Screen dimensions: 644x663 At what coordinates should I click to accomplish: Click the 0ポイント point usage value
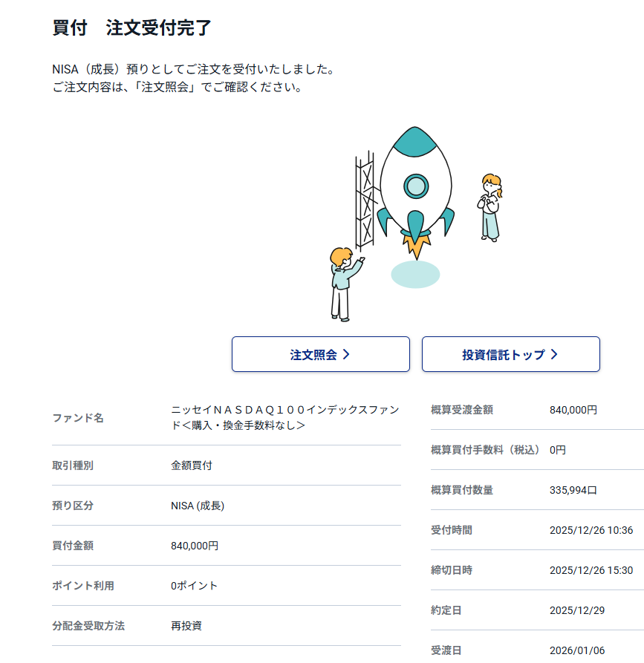(x=195, y=586)
